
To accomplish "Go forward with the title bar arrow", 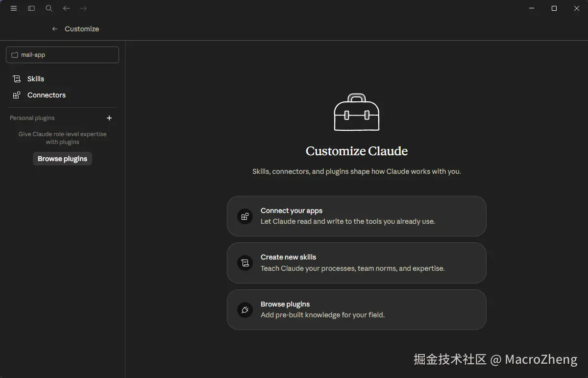I will click(x=83, y=8).
